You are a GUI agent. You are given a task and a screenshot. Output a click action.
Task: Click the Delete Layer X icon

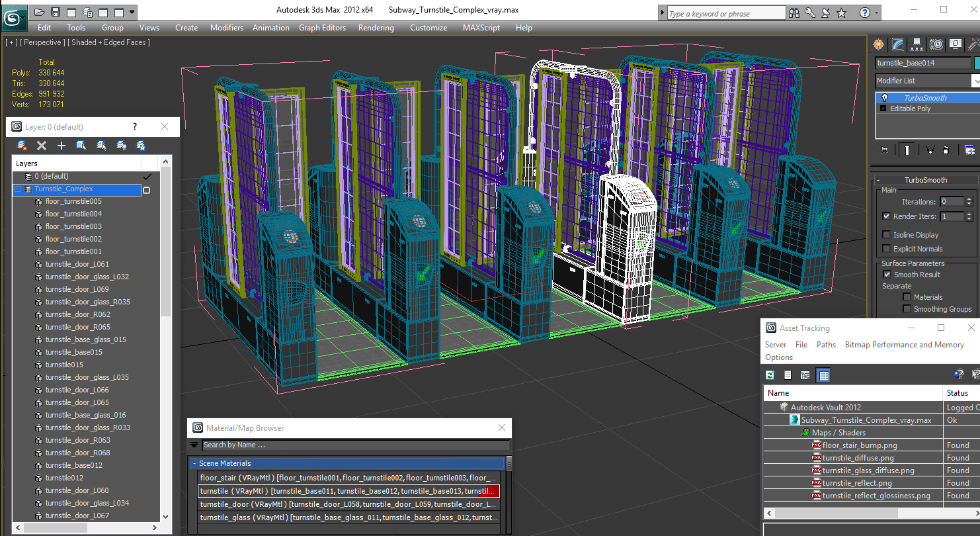42,146
